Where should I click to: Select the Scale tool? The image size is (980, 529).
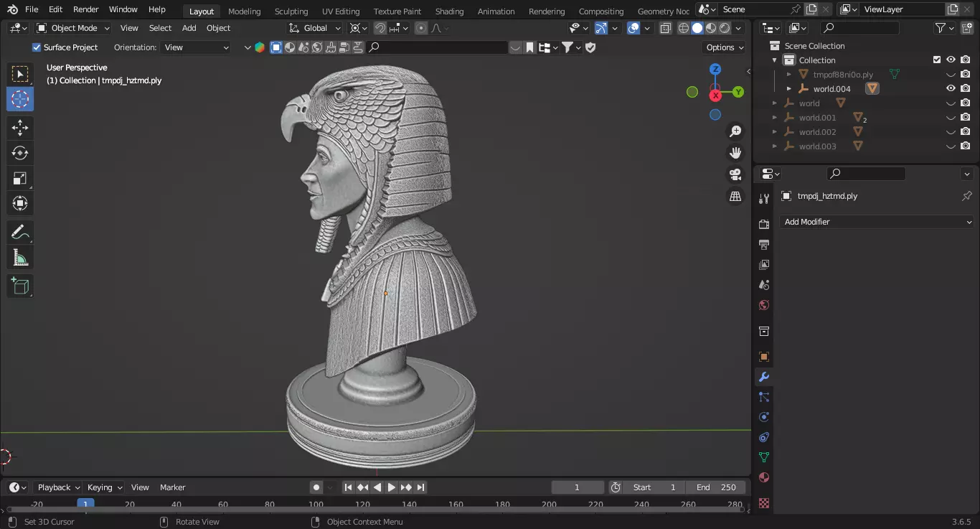(x=20, y=178)
